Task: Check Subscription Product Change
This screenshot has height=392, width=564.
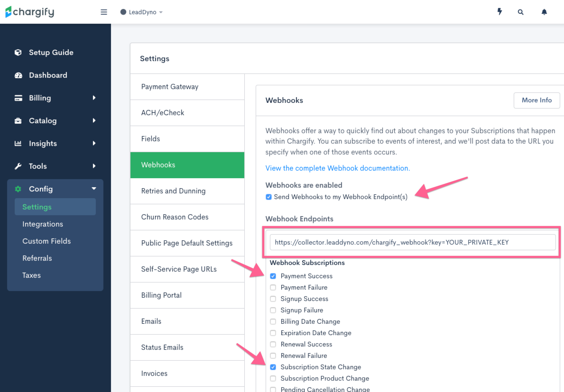Action: pyautogui.click(x=273, y=378)
